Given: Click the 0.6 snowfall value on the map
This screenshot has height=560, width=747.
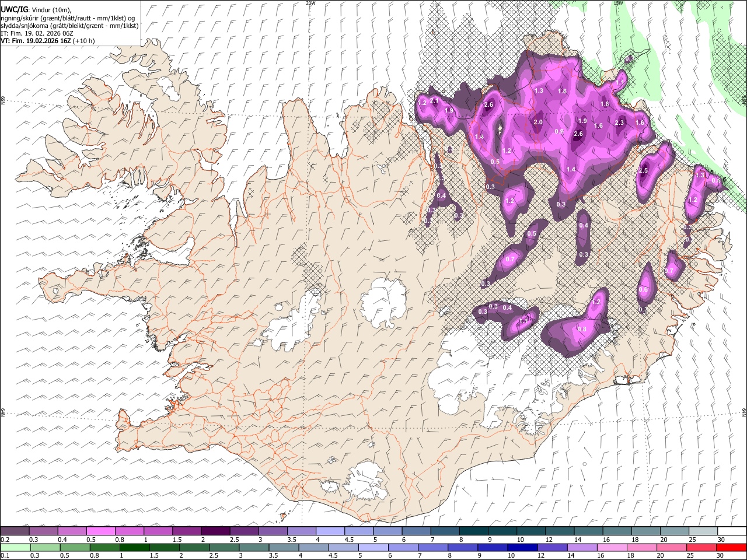Looking at the screenshot, I should coord(643,289).
